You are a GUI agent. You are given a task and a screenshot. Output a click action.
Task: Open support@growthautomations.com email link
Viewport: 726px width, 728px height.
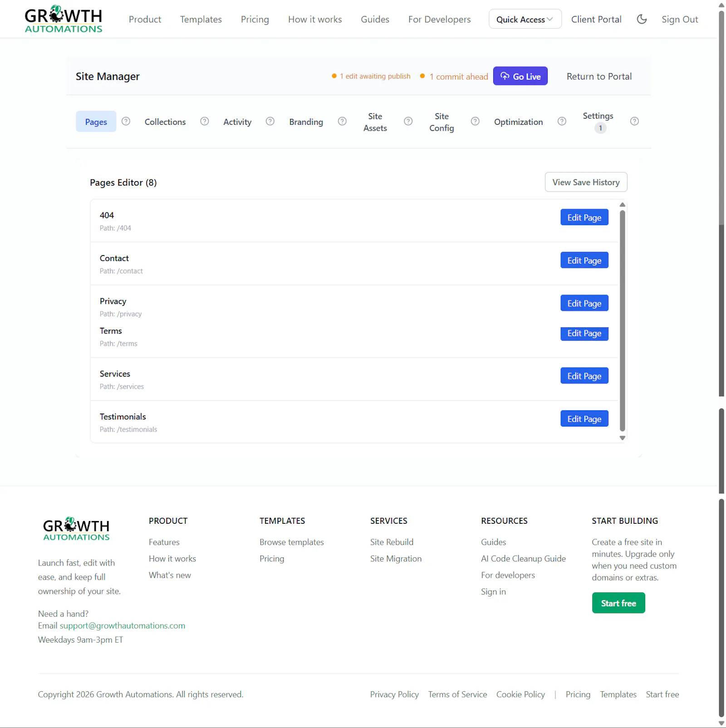[x=123, y=625]
